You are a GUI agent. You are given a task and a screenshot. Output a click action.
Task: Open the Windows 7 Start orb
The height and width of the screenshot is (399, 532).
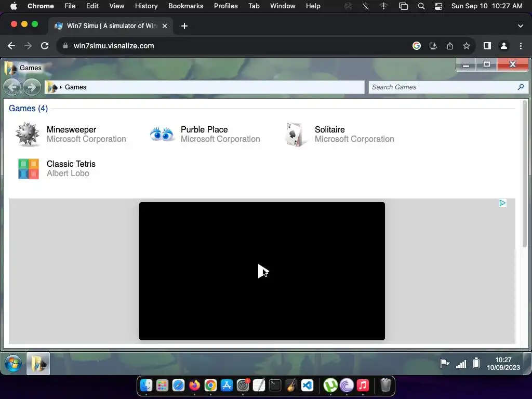[13, 364]
